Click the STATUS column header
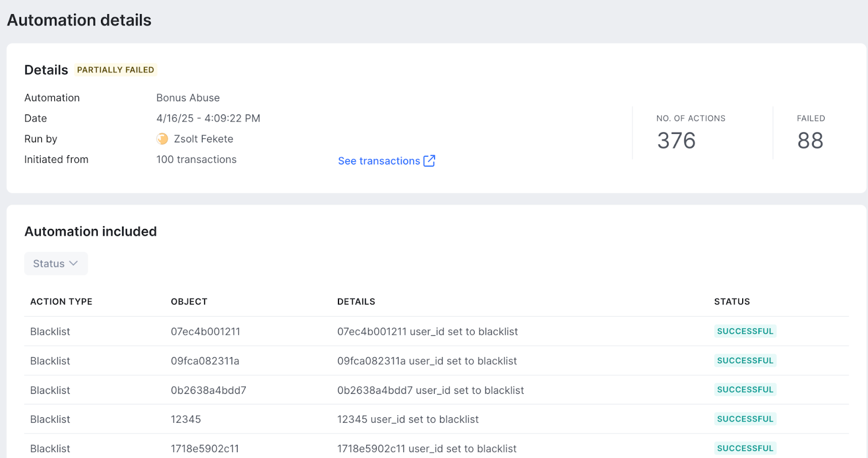The height and width of the screenshot is (458, 868). [732, 302]
